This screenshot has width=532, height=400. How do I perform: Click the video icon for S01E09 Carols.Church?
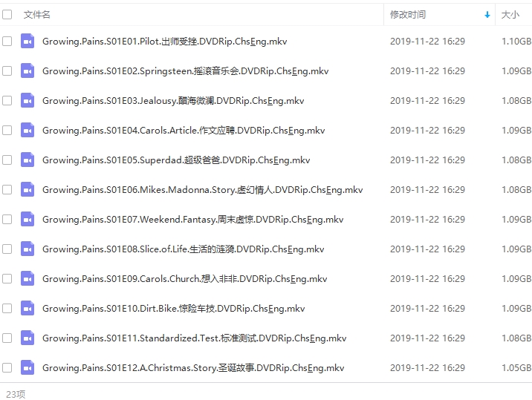tap(27, 278)
